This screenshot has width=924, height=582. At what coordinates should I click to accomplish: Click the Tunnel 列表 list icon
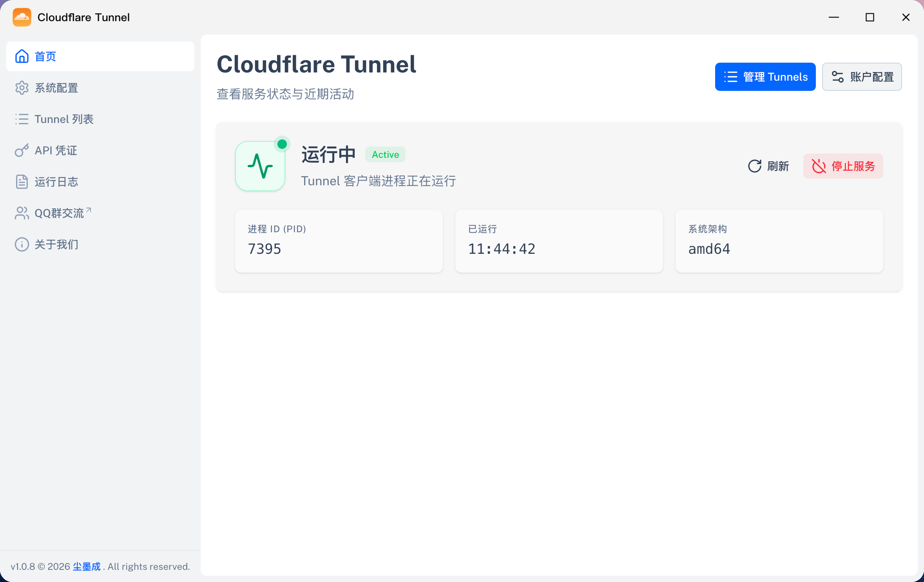pyautogui.click(x=22, y=119)
